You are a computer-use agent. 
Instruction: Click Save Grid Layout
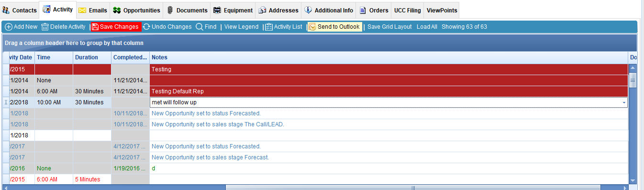[x=389, y=27]
